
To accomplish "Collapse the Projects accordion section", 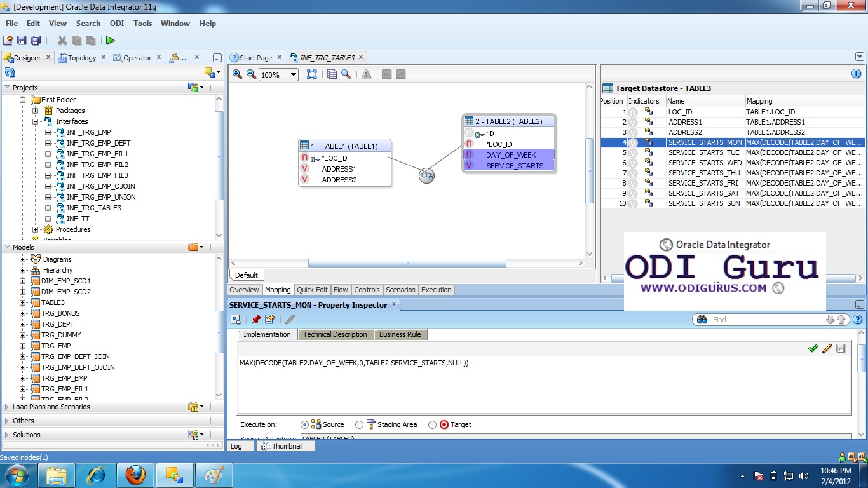I will click(x=7, y=88).
